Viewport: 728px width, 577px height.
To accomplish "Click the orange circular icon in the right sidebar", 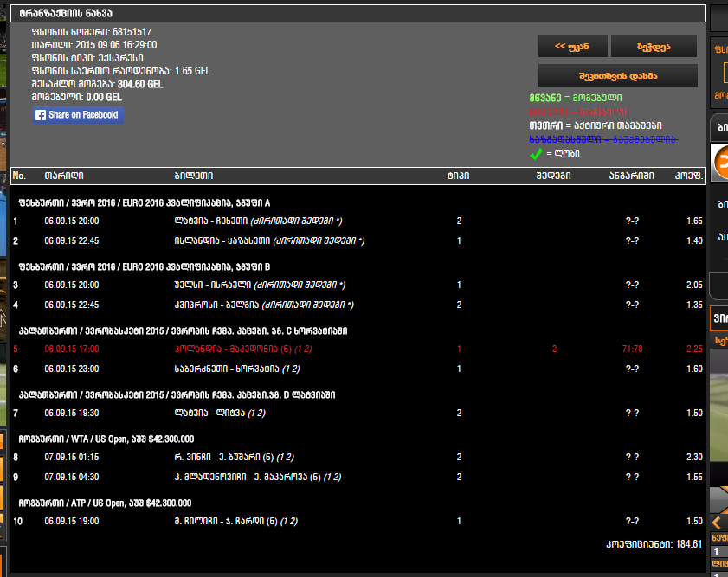I will pyautogui.click(x=720, y=160).
